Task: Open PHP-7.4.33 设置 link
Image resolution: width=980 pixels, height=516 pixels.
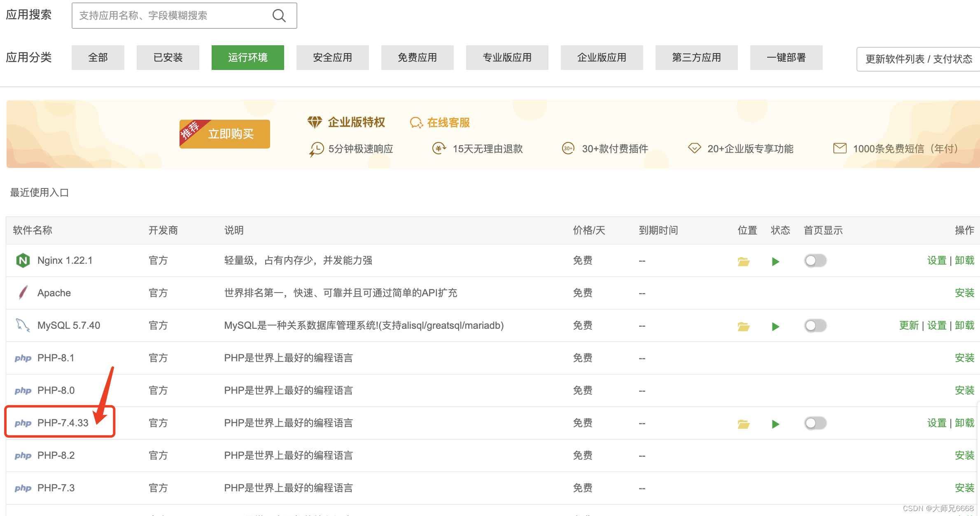Action: click(937, 423)
